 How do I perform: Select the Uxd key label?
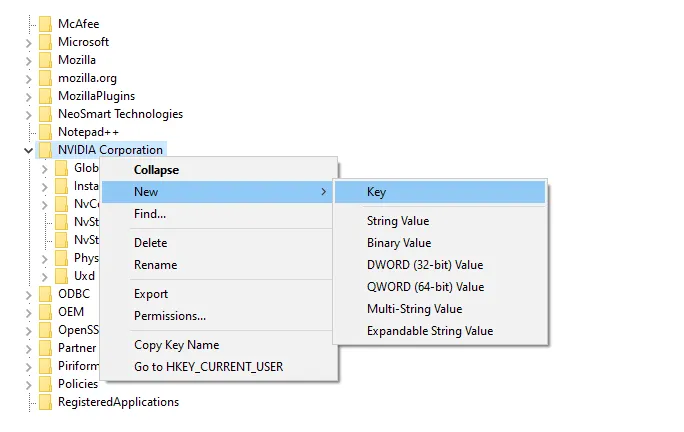[84, 276]
